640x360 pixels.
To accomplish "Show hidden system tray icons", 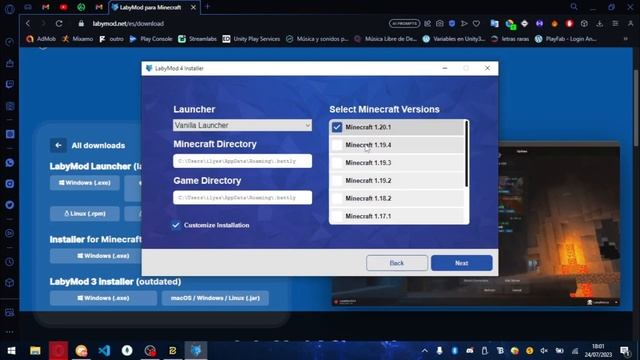I will (424, 351).
